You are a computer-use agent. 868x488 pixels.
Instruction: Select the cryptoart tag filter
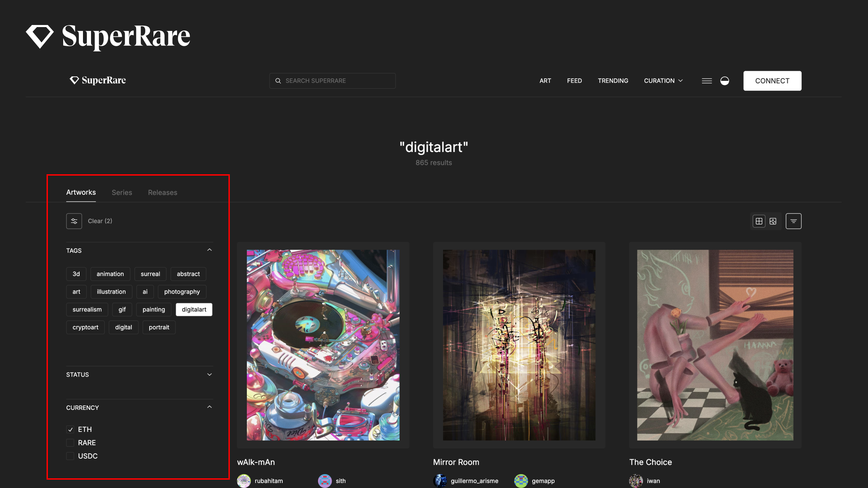click(x=85, y=327)
